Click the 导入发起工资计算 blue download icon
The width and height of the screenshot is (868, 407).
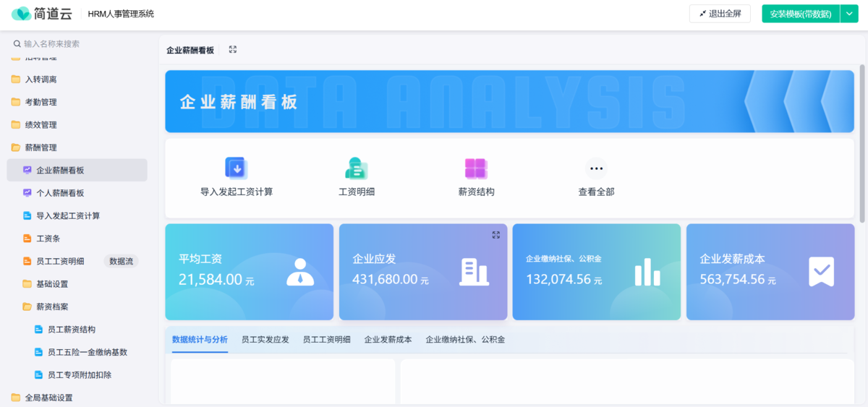(237, 168)
